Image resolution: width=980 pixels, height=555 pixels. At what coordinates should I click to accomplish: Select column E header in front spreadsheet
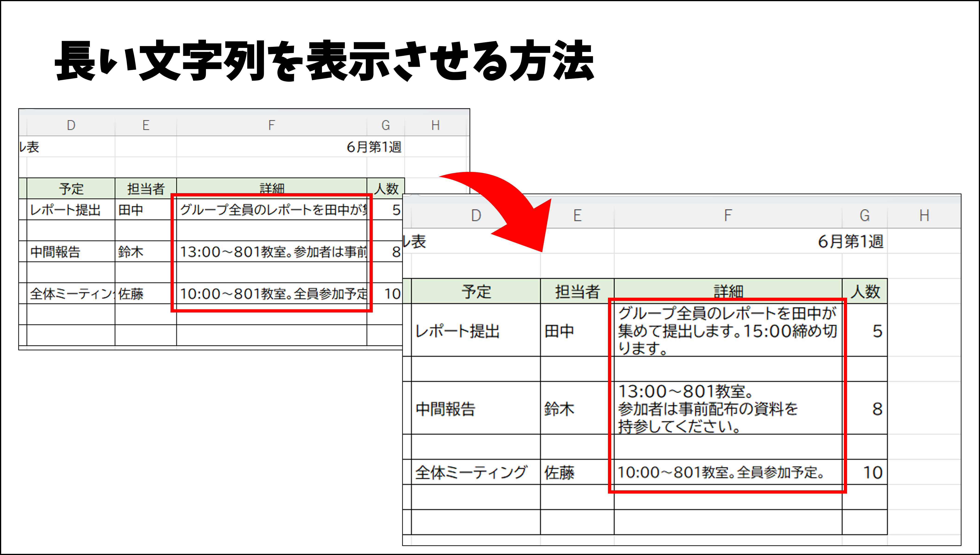(x=577, y=216)
